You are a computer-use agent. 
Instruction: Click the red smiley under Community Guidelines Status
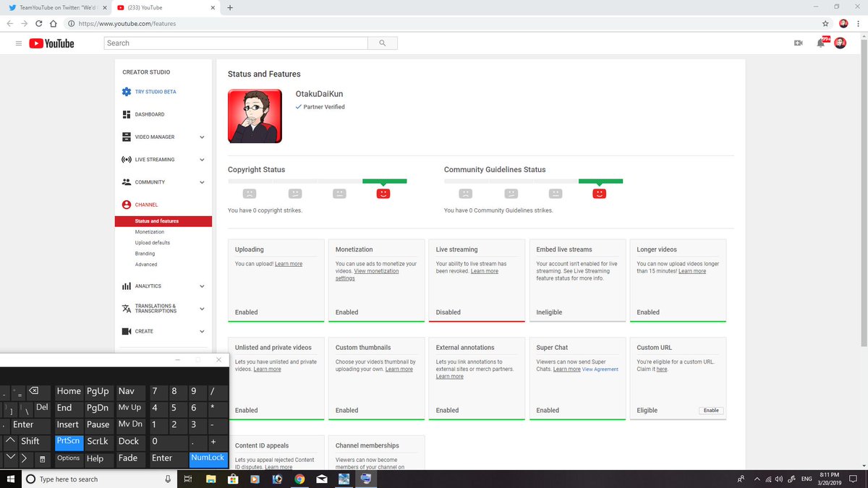600,194
